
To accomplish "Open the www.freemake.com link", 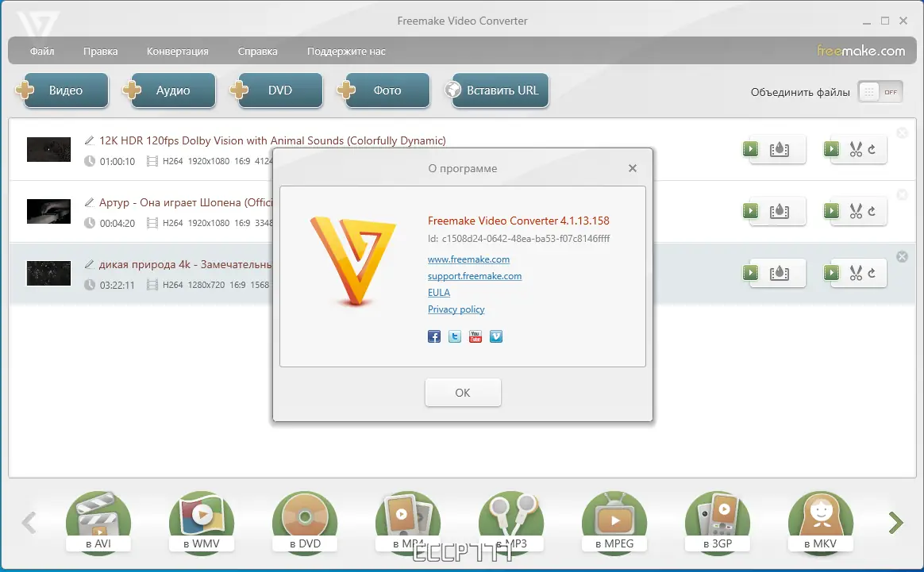I will click(468, 259).
